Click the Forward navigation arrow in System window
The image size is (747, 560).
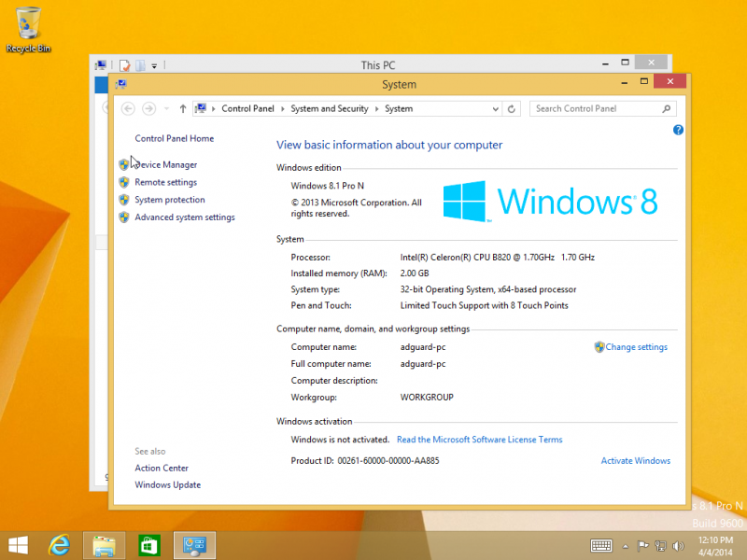pos(149,109)
